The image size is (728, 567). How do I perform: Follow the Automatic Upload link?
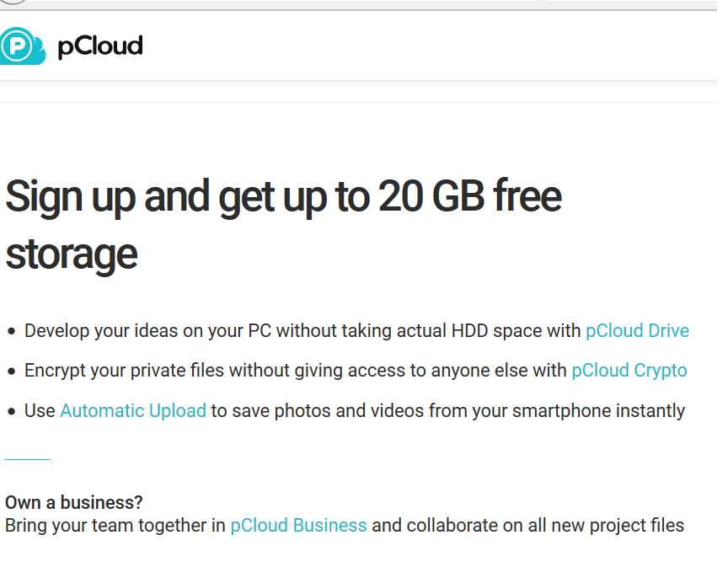pos(133,410)
